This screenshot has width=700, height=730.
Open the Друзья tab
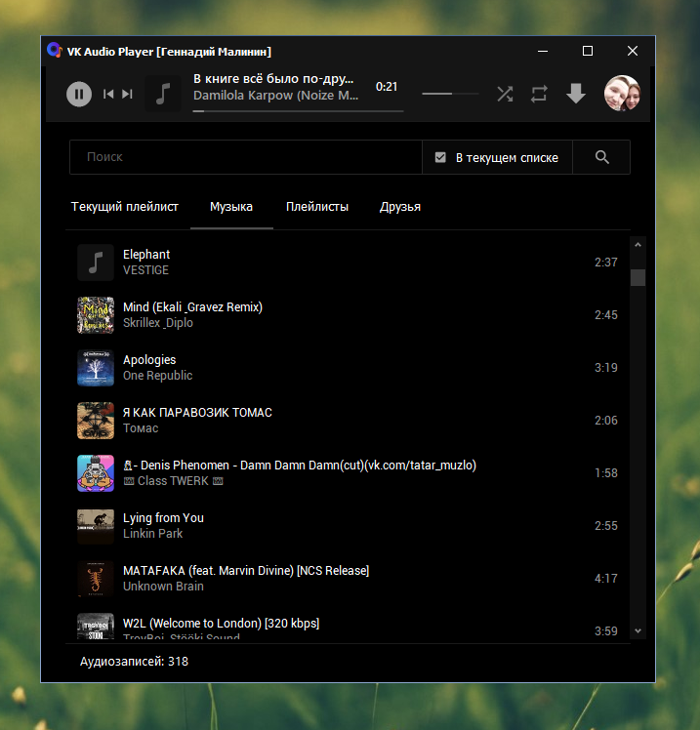pyautogui.click(x=400, y=207)
